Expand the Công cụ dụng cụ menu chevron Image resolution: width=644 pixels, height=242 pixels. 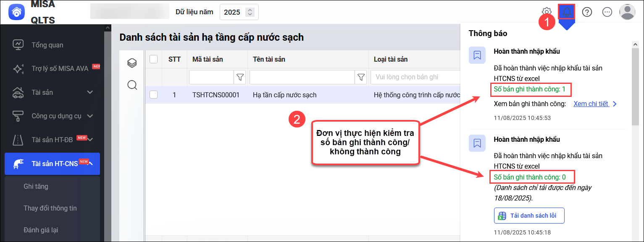(90, 116)
